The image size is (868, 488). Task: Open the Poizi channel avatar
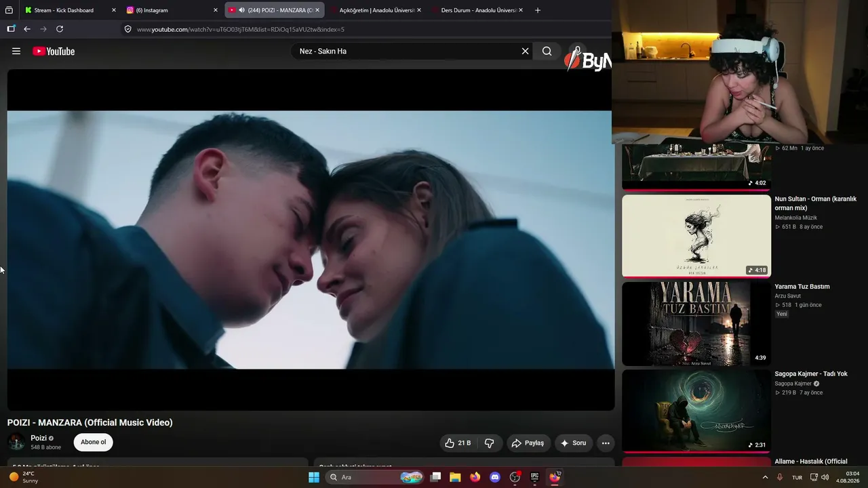pos(16,443)
